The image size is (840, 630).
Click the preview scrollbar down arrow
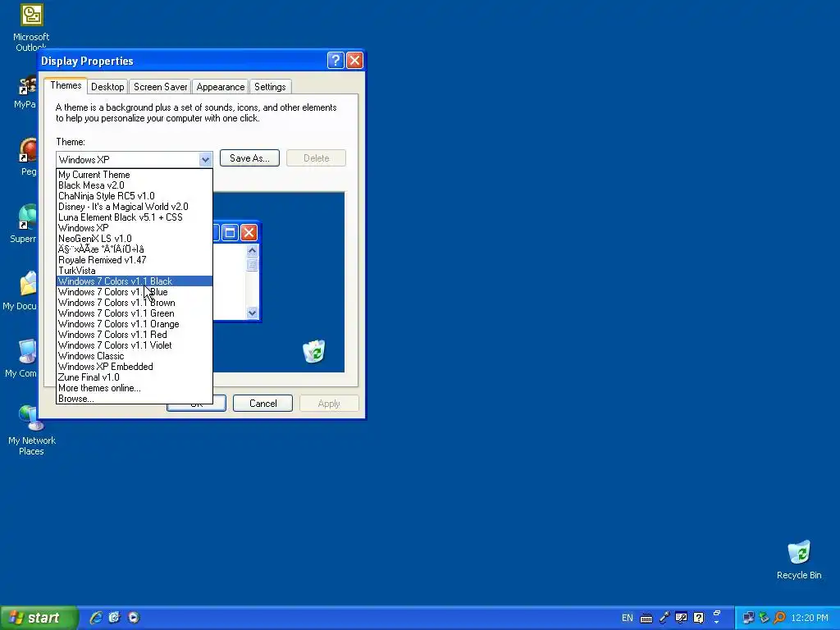pyautogui.click(x=253, y=313)
